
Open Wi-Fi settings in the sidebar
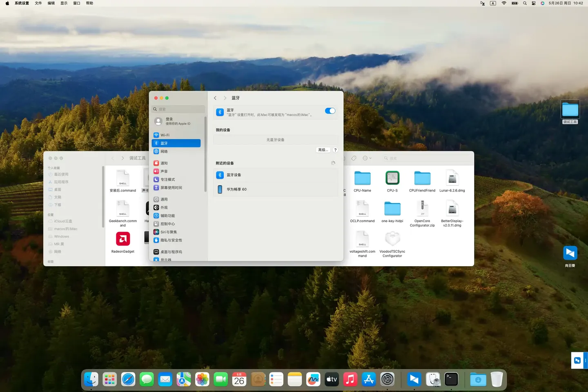point(165,135)
